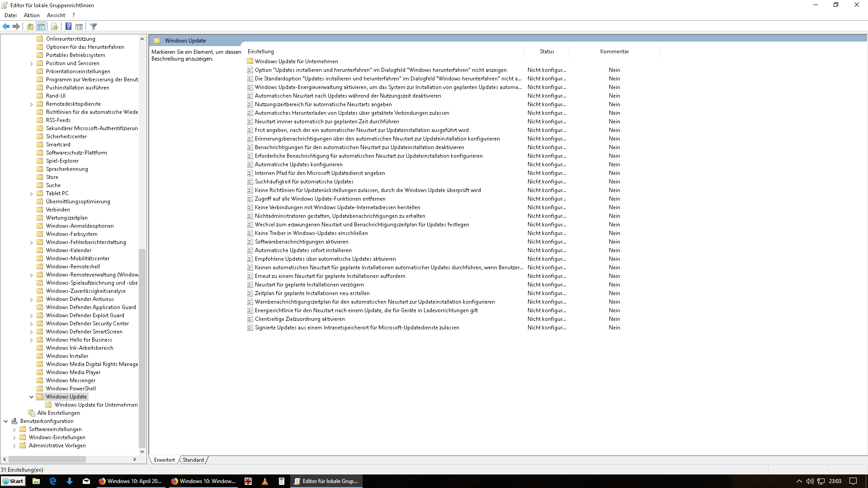
Task: Select the Store tree folder
Action: pyautogui.click(x=52, y=177)
